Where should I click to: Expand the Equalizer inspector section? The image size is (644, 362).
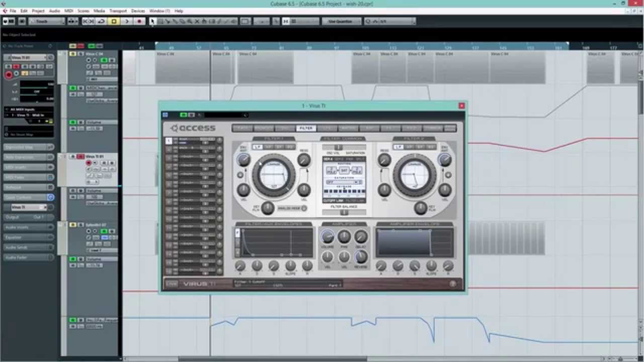point(29,237)
